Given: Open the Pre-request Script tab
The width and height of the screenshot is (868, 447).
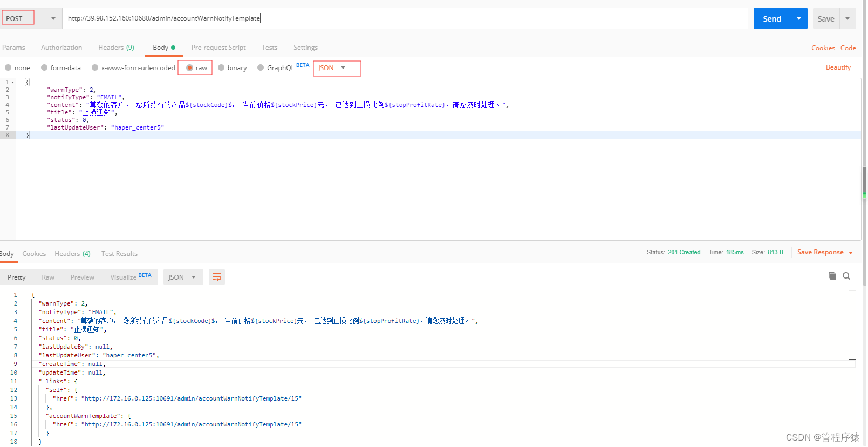Looking at the screenshot, I should (x=218, y=48).
